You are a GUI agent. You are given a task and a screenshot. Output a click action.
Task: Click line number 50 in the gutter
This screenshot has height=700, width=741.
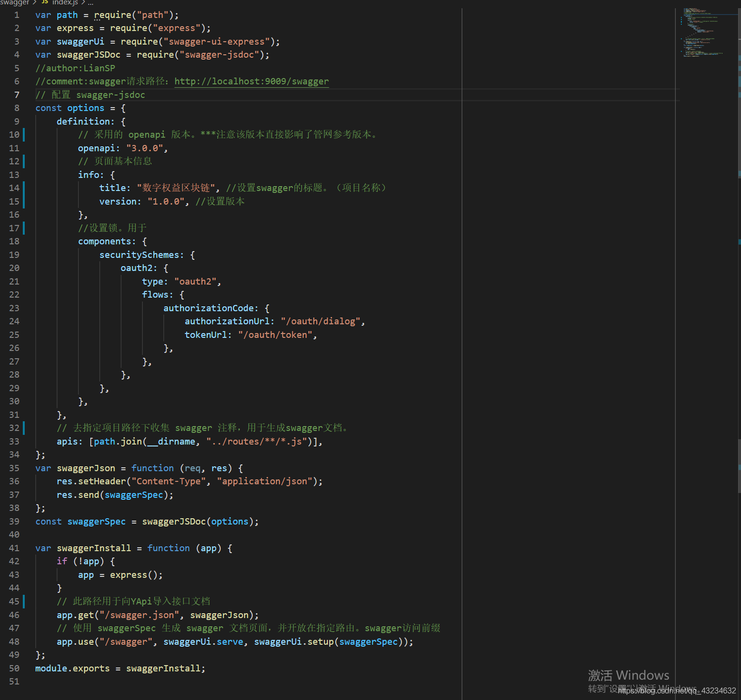coord(15,668)
